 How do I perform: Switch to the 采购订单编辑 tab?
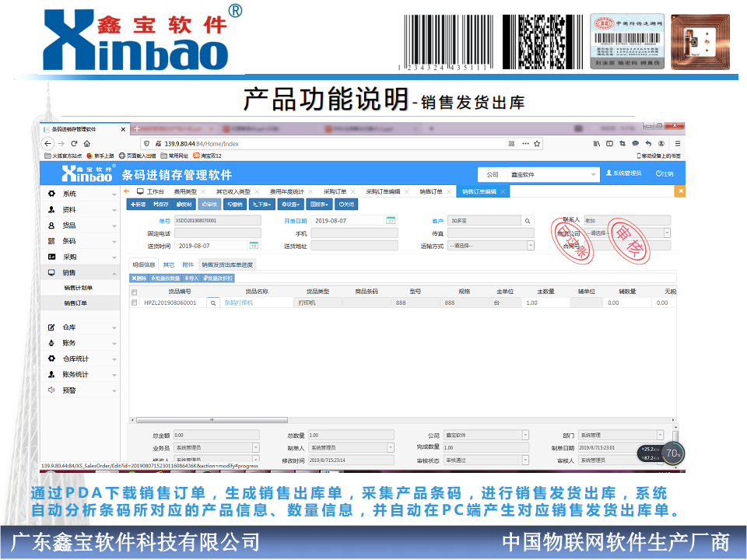383,191
